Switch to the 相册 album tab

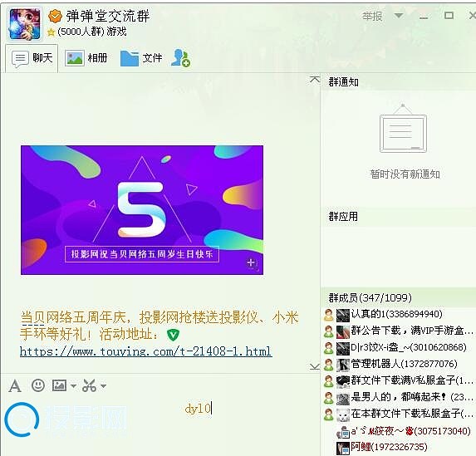point(86,58)
